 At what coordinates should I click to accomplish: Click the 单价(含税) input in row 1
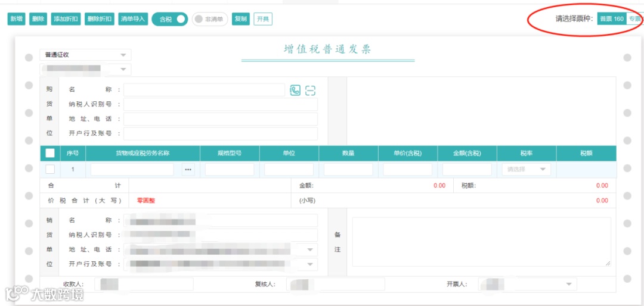pos(407,170)
